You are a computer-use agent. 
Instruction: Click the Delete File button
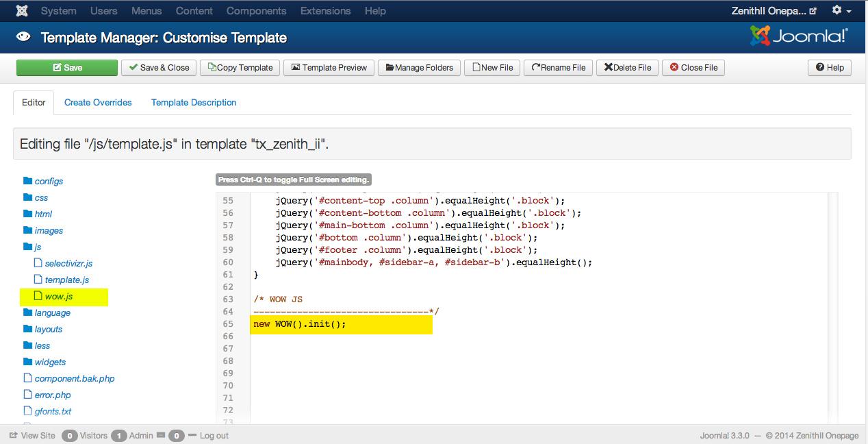pos(627,68)
